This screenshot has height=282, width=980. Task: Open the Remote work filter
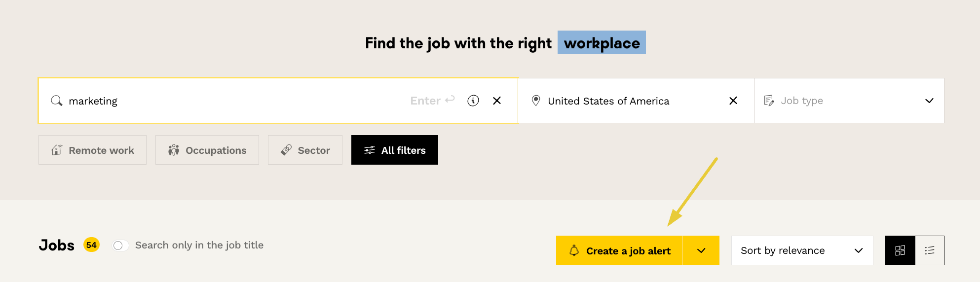coord(93,150)
